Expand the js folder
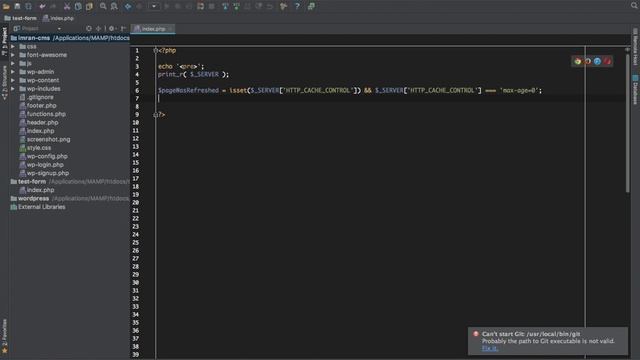Screen dimensions: 640x360 [x=13, y=63]
